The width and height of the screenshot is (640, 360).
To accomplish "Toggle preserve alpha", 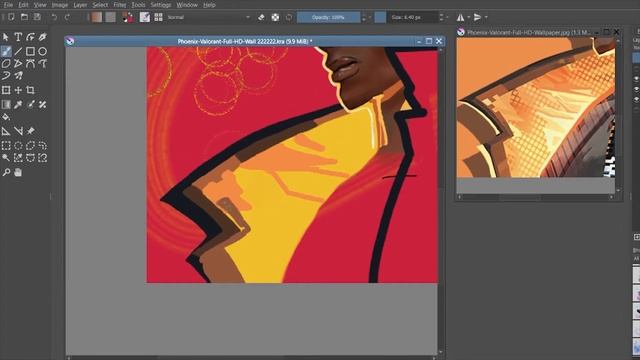I will coord(276,17).
